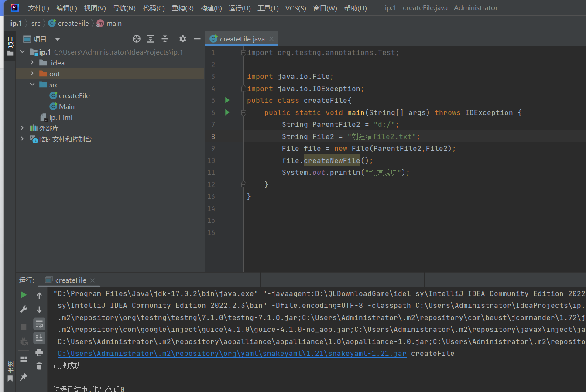Viewport: 586px width, 392px height.
Task: Select the createFile.java editor tab
Action: tap(242, 39)
